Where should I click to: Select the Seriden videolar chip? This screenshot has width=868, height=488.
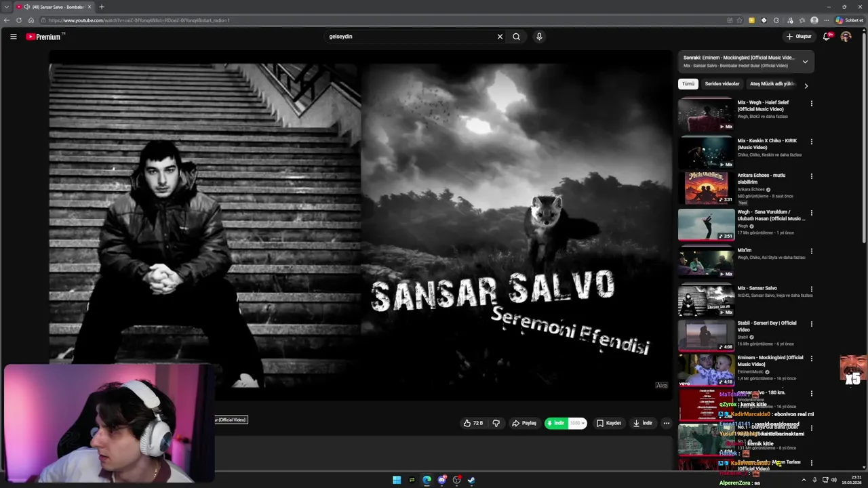(722, 84)
